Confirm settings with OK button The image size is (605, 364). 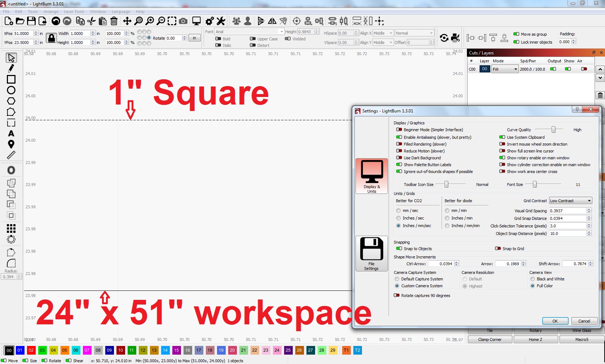point(555,321)
